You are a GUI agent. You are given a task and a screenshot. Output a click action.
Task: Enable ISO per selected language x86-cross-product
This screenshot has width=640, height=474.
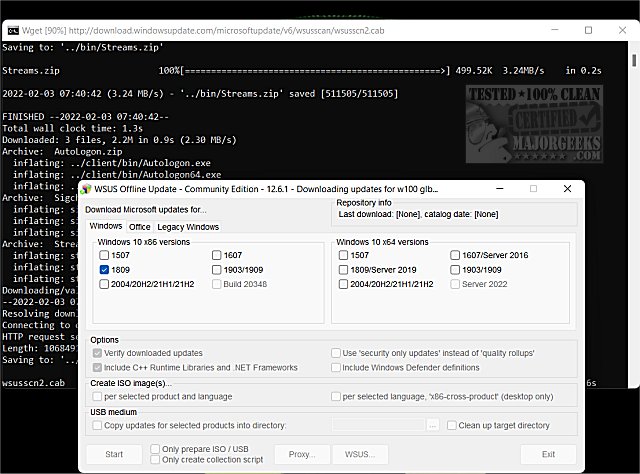click(336, 396)
